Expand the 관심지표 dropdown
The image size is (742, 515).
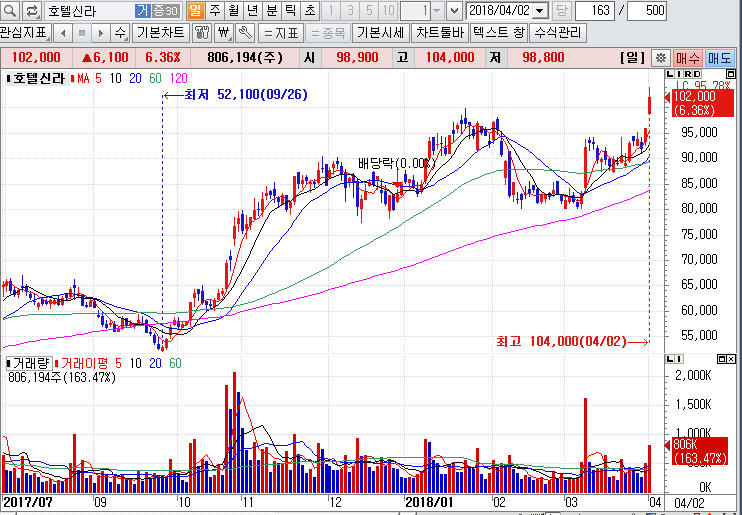(25, 32)
